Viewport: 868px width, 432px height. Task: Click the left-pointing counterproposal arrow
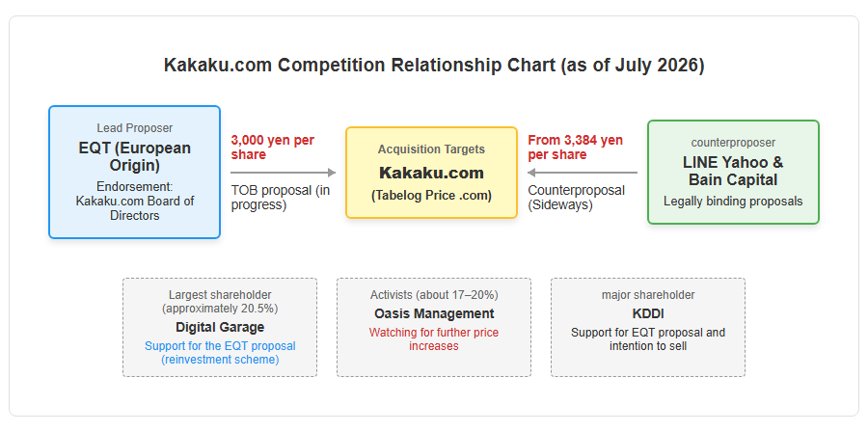(583, 173)
